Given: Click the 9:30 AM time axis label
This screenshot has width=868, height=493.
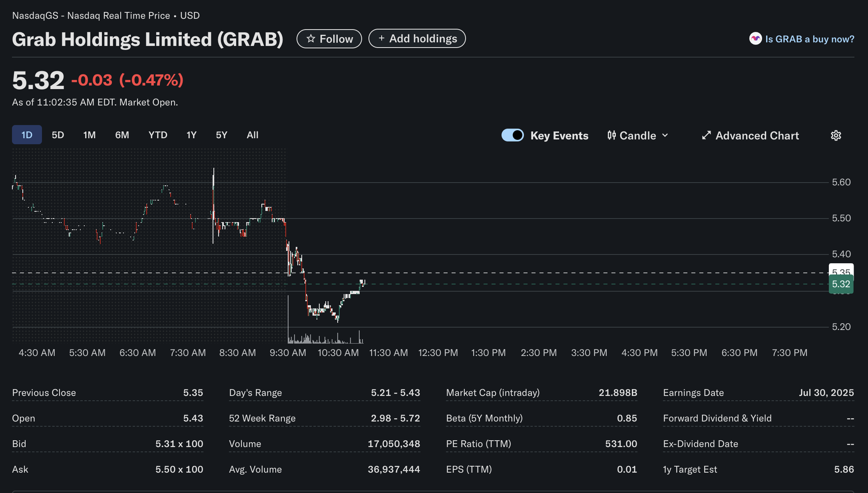Looking at the screenshot, I should click(288, 353).
